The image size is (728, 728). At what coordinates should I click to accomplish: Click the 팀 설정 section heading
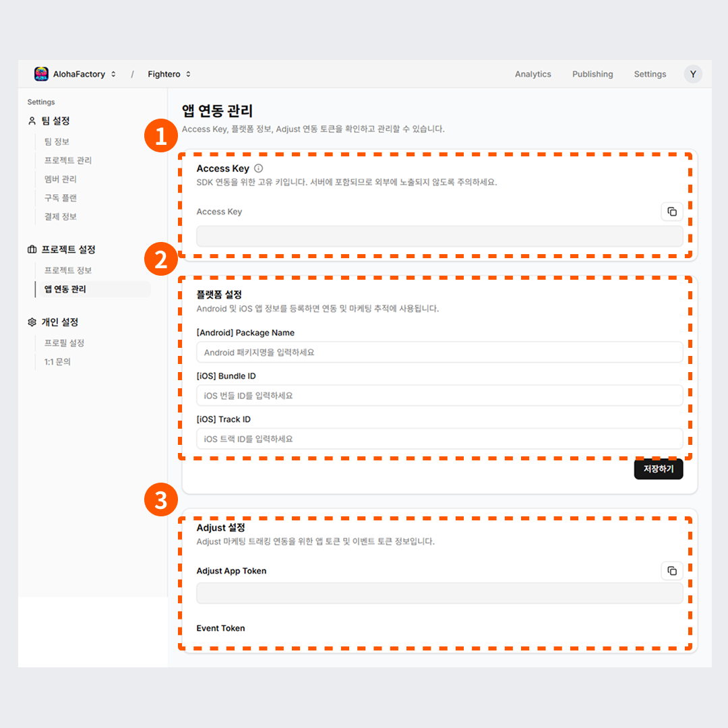point(55,121)
